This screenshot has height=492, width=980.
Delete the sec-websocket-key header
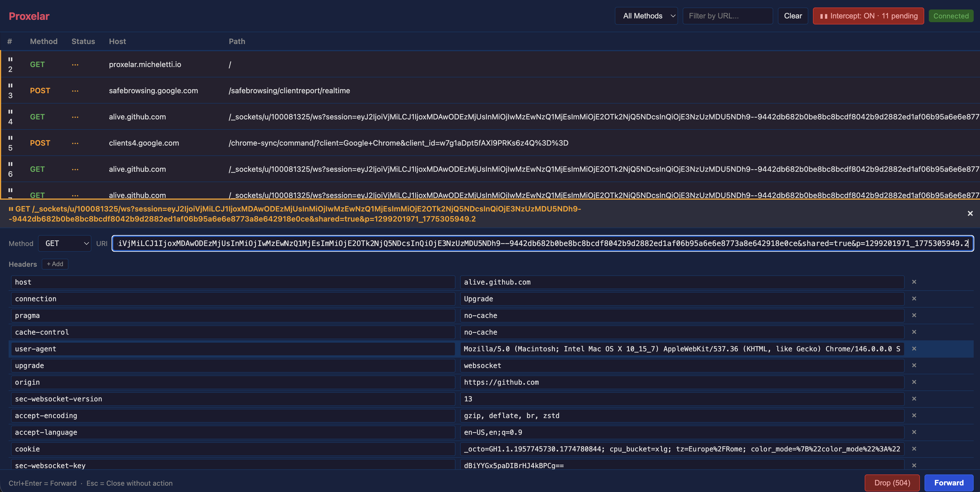point(914,465)
